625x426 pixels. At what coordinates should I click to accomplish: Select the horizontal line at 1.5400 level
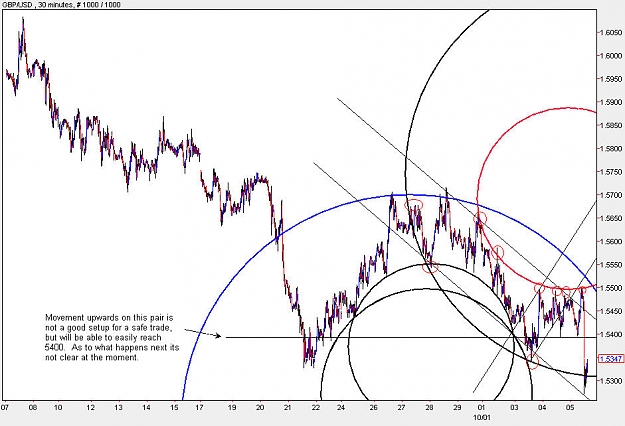[x=411, y=338]
